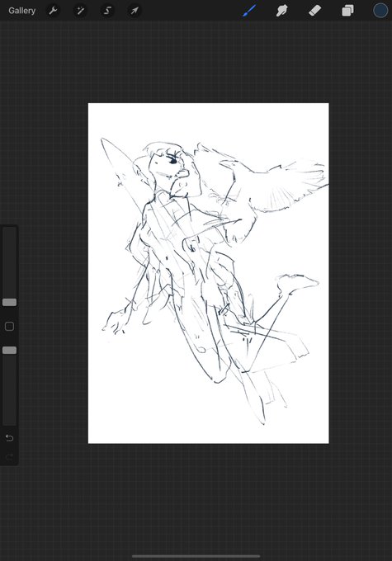Open the Gallery view
The height and width of the screenshot is (561, 392).
tap(21, 11)
